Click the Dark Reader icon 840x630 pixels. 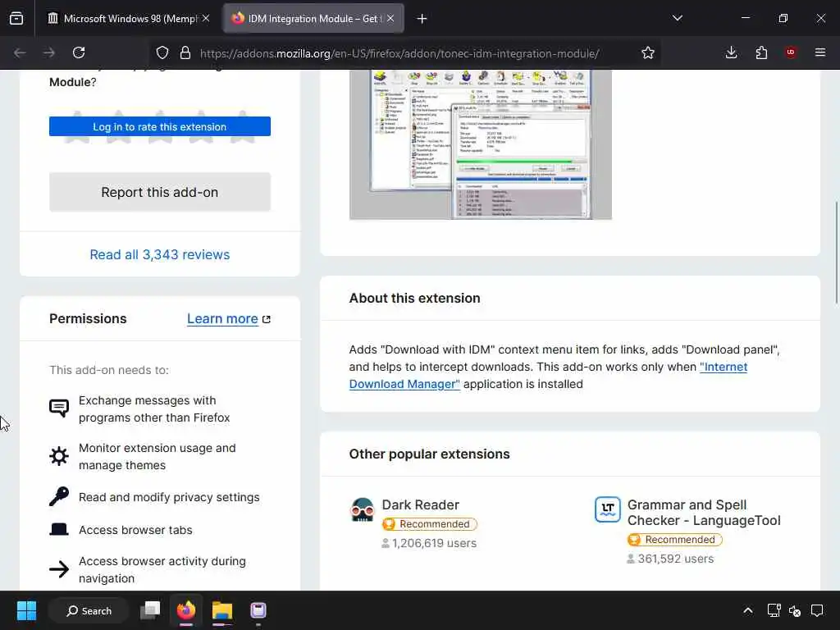coord(363,509)
